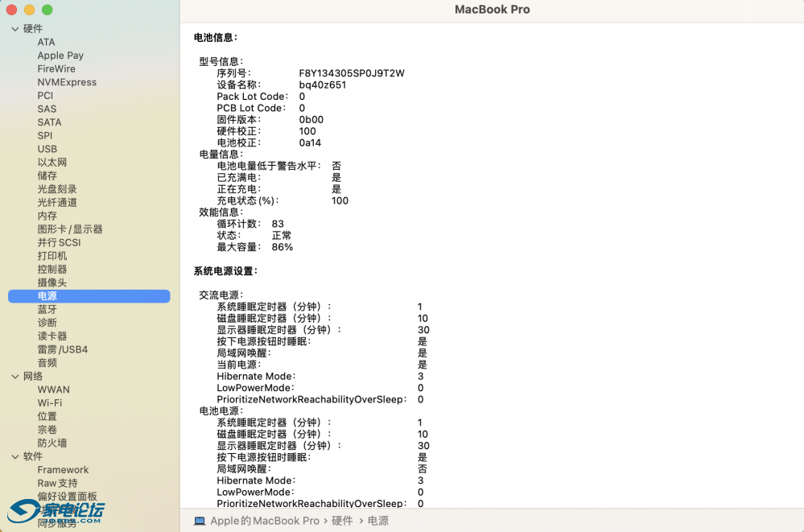
Task: Open the 光盘刻录 disc burning entry
Action: coord(57,189)
